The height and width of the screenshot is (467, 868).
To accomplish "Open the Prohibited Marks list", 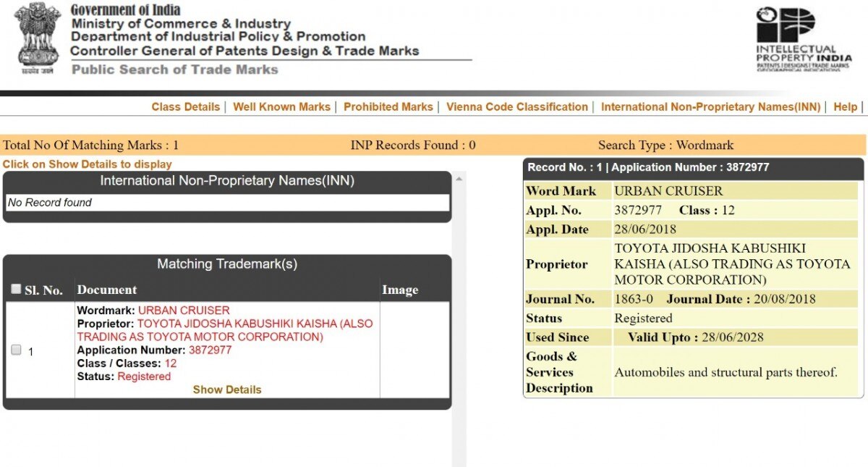I will 388,106.
